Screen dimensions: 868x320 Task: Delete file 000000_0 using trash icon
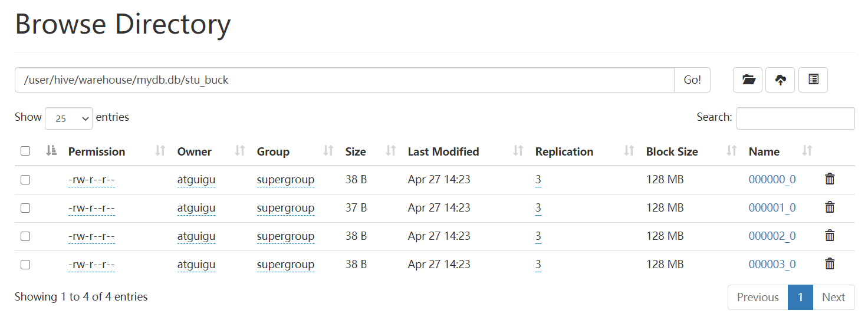click(x=830, y=179)
